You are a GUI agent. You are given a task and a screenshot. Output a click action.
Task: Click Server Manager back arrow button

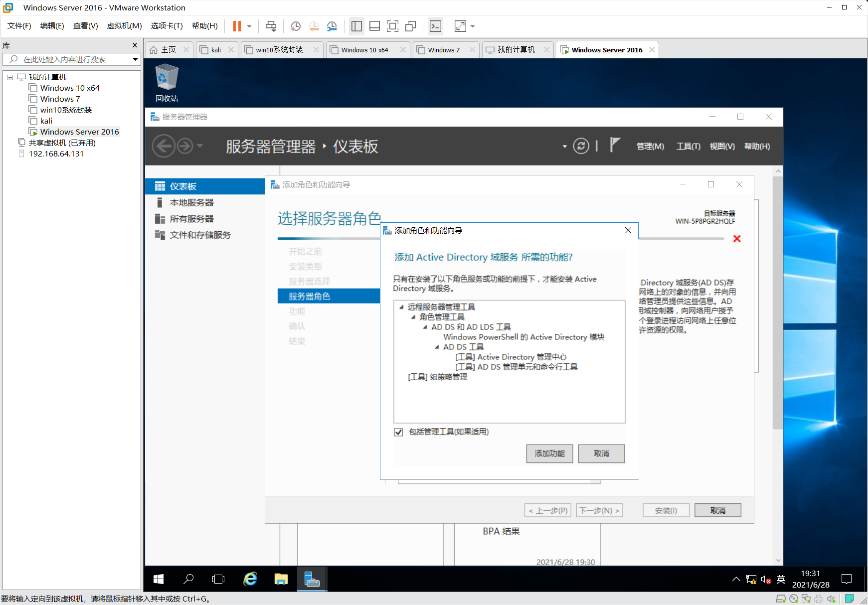(x=164, y=146)
